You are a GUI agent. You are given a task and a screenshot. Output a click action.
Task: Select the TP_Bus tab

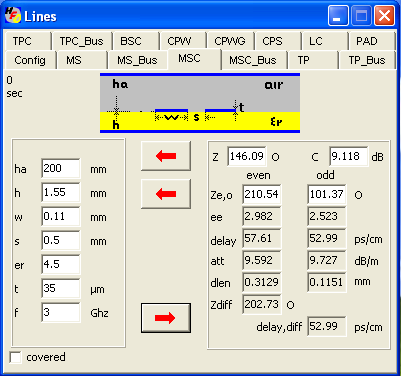pos(367,60)
